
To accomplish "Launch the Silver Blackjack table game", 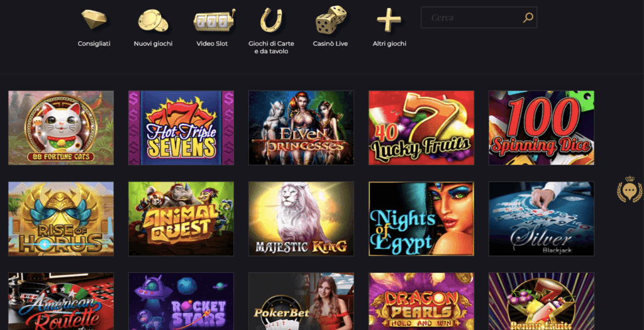I will click(x=541, y=219).
